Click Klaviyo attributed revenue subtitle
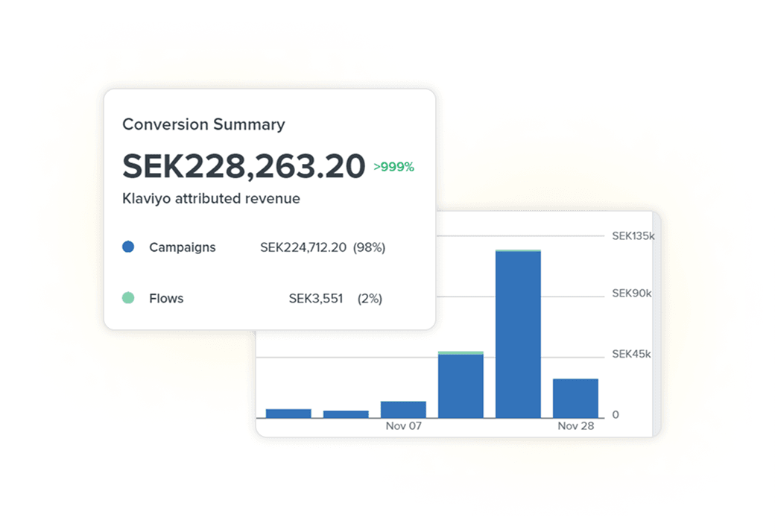Viewport: 775px width, 532px height. click(x=211, y=199)
